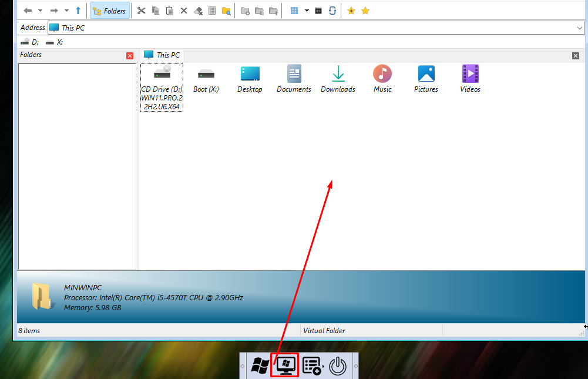
Task: Click the power button icon in dock
Action: (338, 366)
